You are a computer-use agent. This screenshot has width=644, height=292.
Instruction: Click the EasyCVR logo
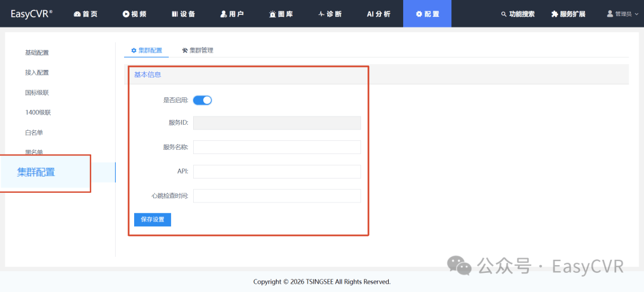tap(31, 14)
